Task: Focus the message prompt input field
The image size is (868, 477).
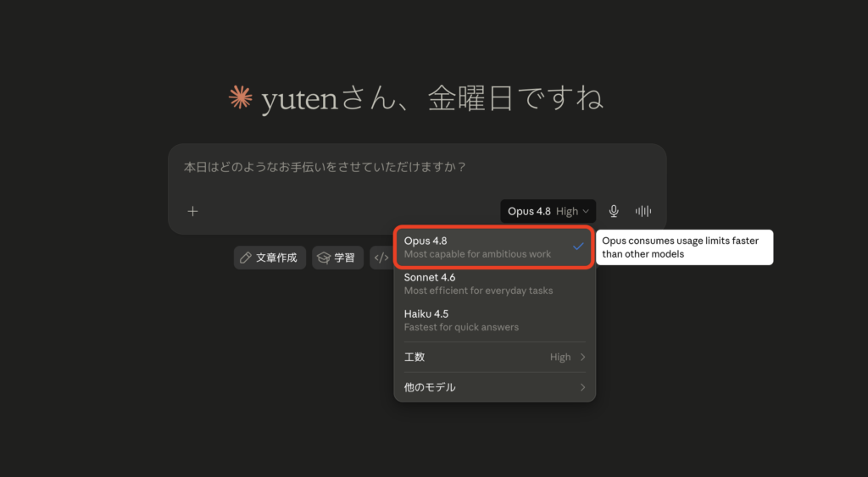Action: pos(417,167)
